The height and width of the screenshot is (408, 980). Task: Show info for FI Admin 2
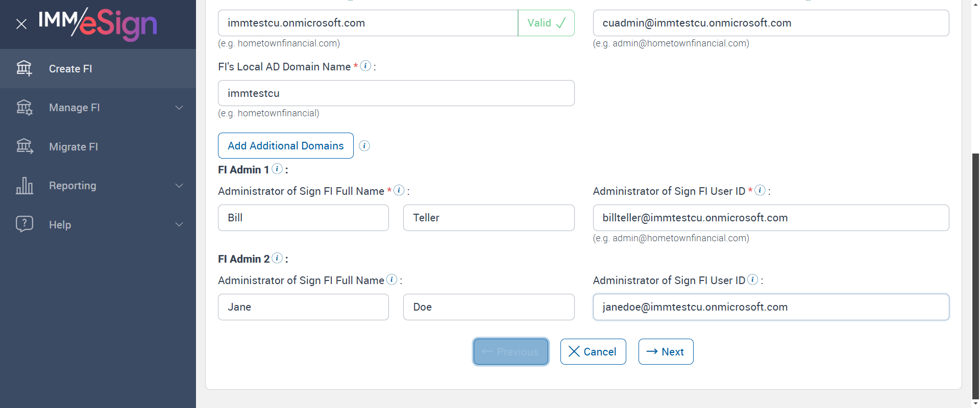[277, 258]
